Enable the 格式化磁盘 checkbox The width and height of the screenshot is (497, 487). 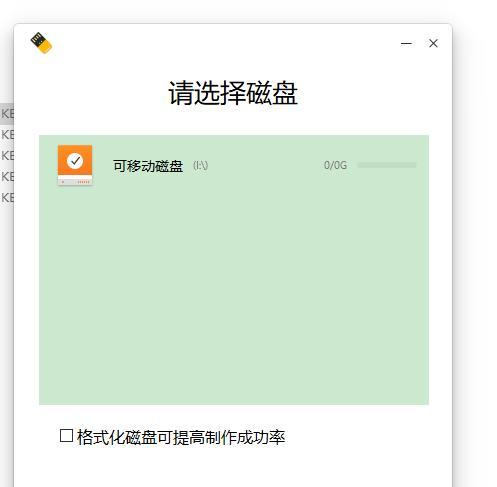coord(66,436)
